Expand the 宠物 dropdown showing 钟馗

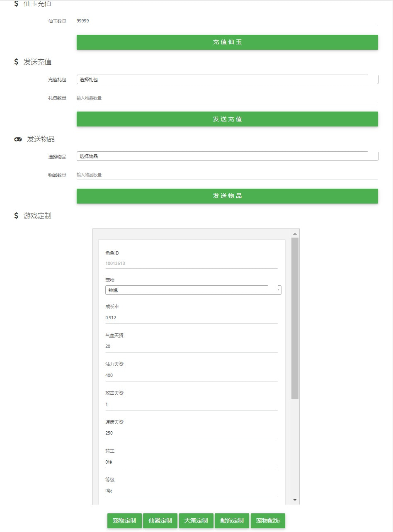193,290
